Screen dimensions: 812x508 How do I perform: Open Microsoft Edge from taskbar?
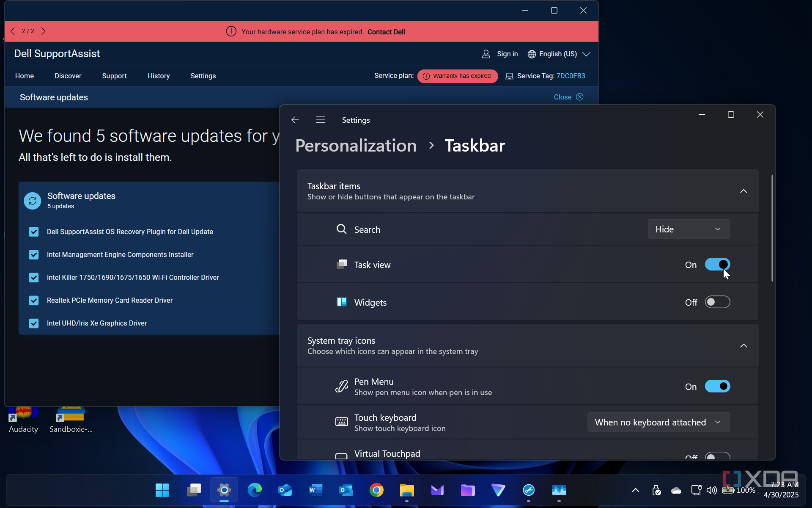(255, 490)
